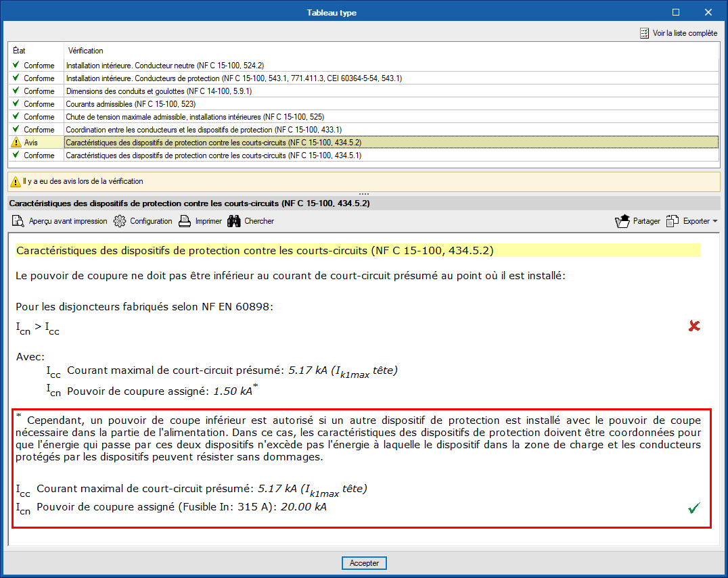
Task: Select the Conducteurs de protection row
Action: tap(233, 78)
